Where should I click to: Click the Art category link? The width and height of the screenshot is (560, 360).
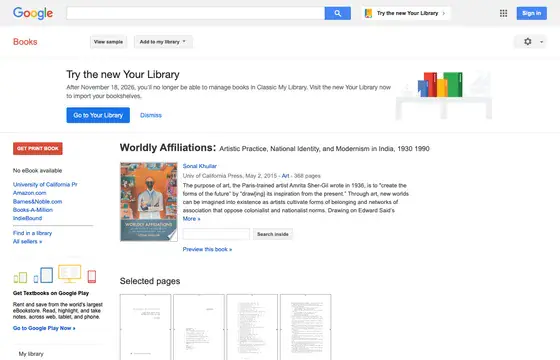point(285,176)
